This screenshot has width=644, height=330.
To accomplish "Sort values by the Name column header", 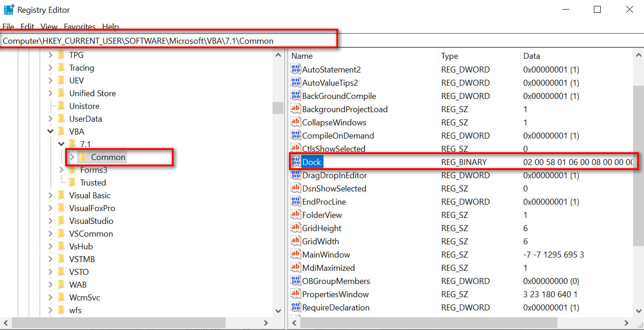I will (x=363, y=56).
